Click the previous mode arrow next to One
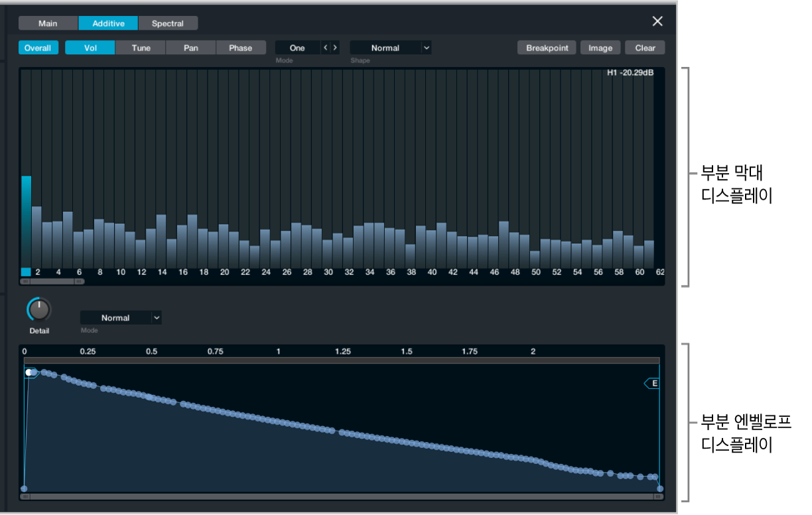The height and width of the screenshot is (515, 812). (x=325, y=48)
